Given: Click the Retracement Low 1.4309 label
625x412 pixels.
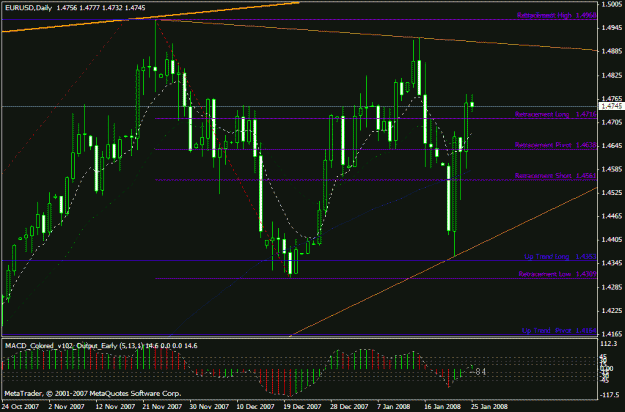Looking at the screenshot, I should click(x=558, y=274).
